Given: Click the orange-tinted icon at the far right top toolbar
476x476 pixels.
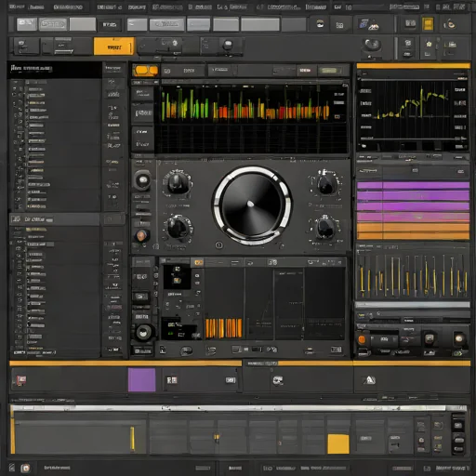Looking at the screenshot, I should click(x=450, y=23).
